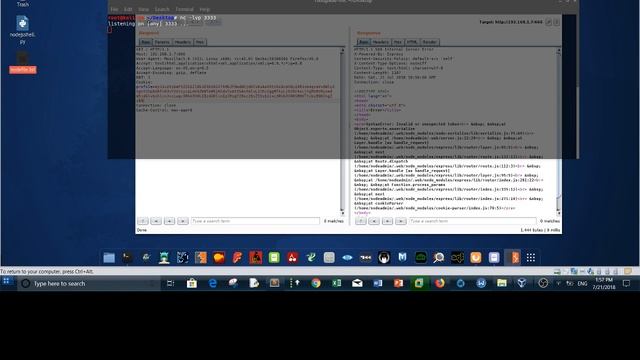Click the response search help '?' button

pos(361,221)
